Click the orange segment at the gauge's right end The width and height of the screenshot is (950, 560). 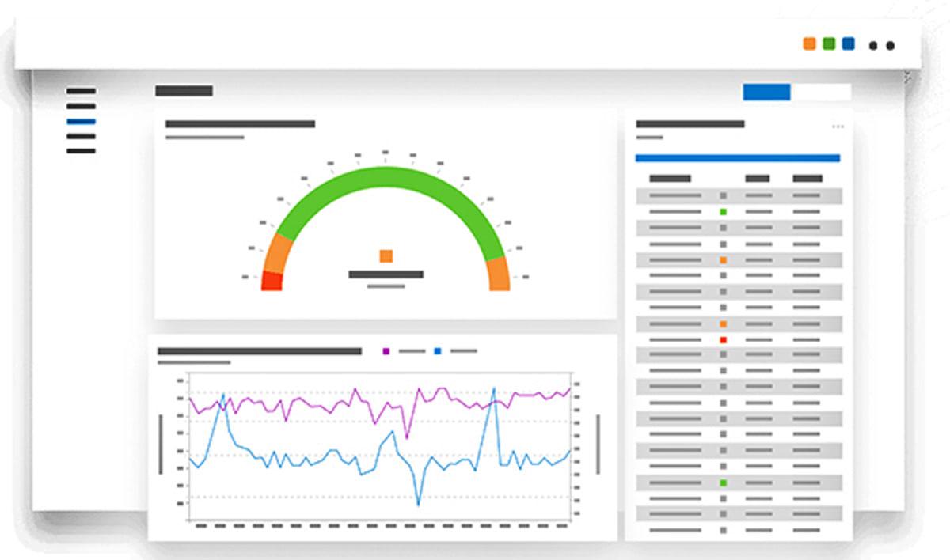(x=498, y=274)
